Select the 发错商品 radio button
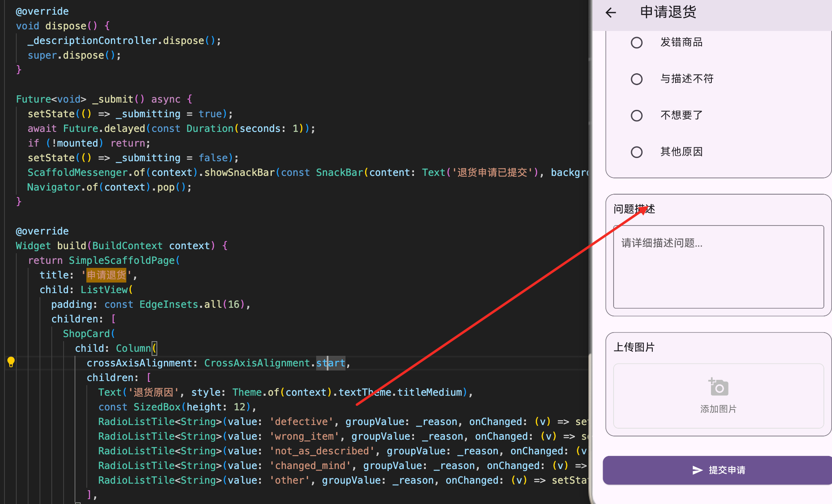The image size is (832, 504). [x=637, y=42]
